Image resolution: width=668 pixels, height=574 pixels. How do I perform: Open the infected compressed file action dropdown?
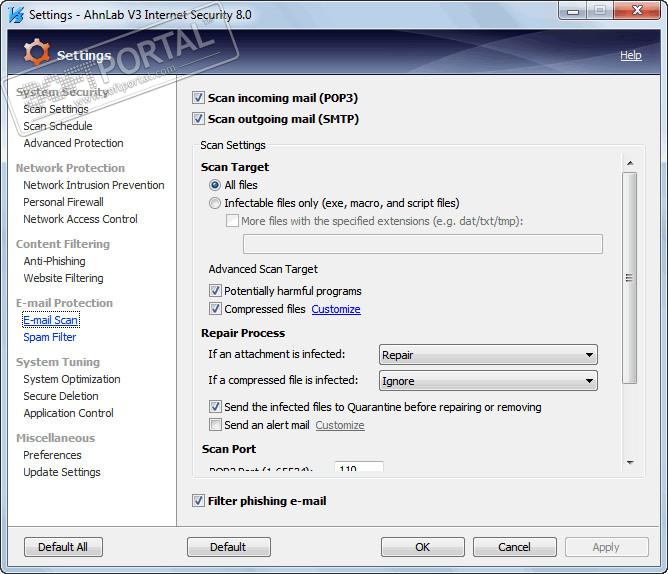[x=488, y=381]
